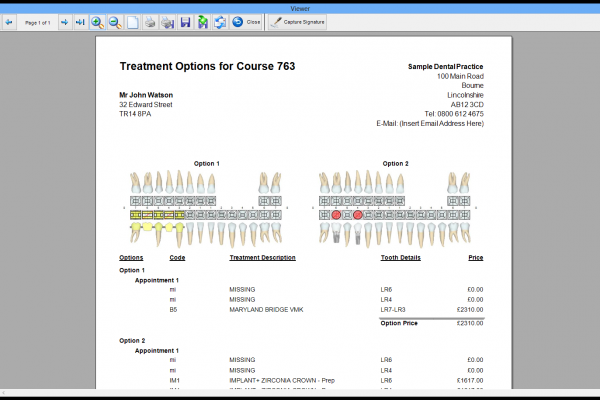Click the Capture Signature button
This screenshot has width=600, height=400.
tap(298, 22)
